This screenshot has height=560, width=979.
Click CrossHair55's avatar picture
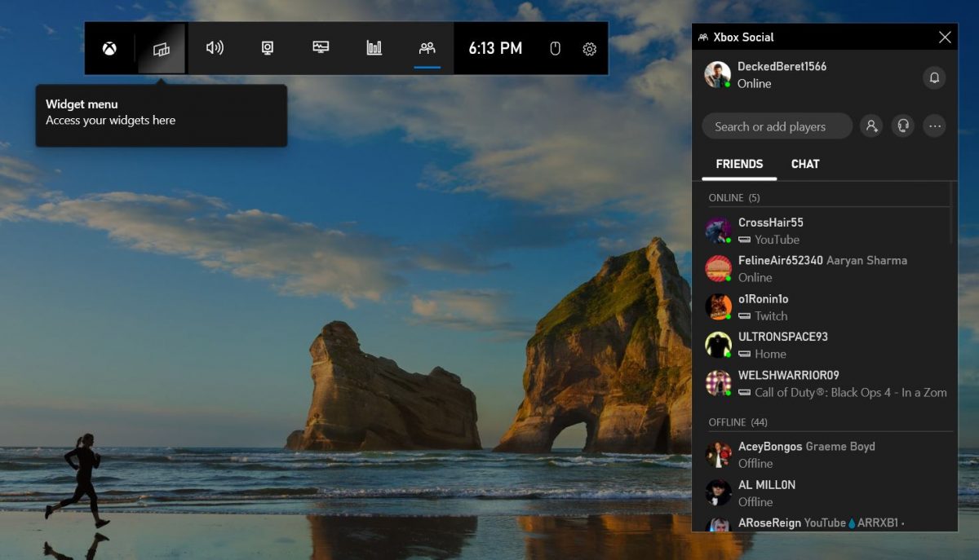click(718, 231)
